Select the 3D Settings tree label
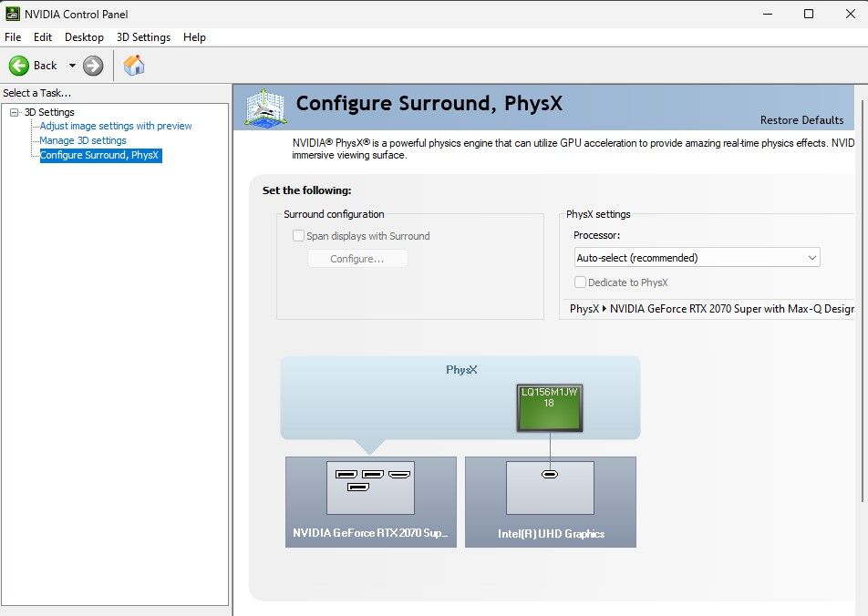The image size is (868, 616). click(49, 112)
